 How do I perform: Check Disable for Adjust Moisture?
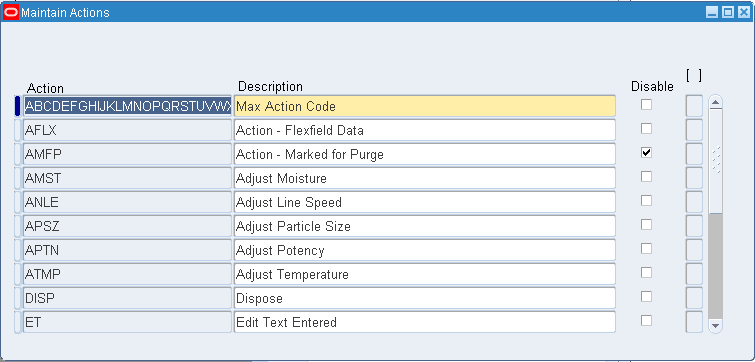pyautogui.click(x=646, y=177)
